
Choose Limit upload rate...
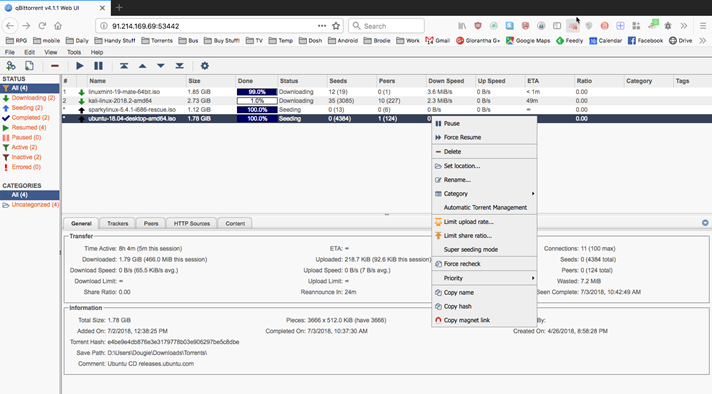(x=484, y=222)
